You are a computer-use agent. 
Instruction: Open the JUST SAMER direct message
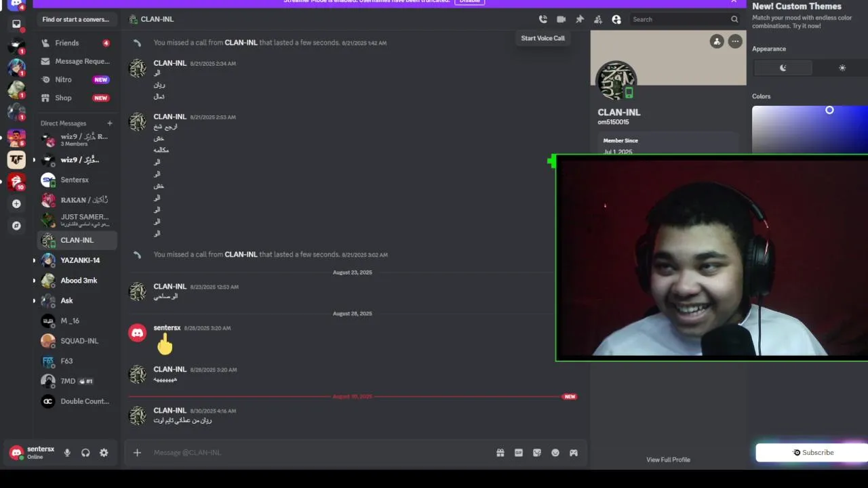tap(77, 220)
